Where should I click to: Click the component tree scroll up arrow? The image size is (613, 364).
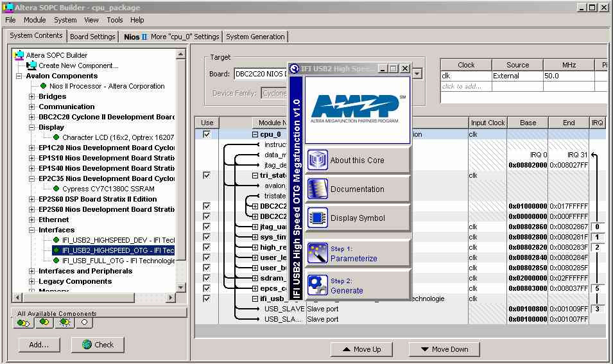click(x=180, y=55)
